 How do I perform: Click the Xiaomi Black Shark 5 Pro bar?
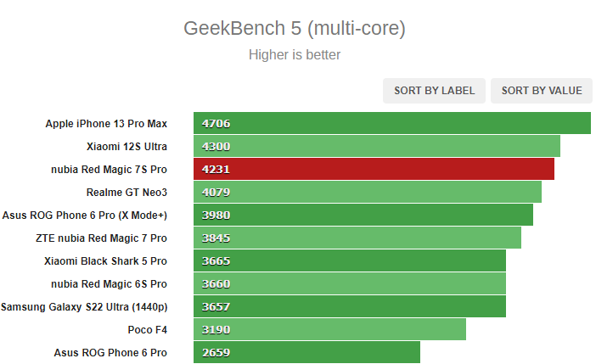tap(350, 260)
